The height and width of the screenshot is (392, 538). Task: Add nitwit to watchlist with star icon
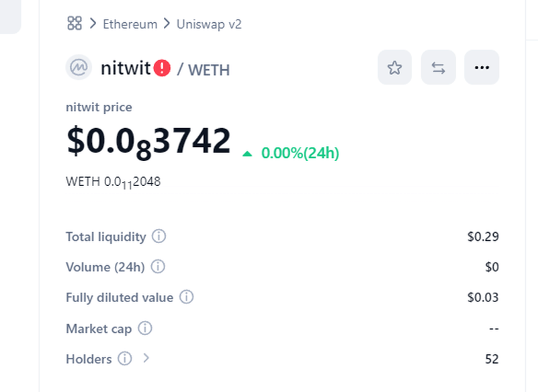pos(394,67)
